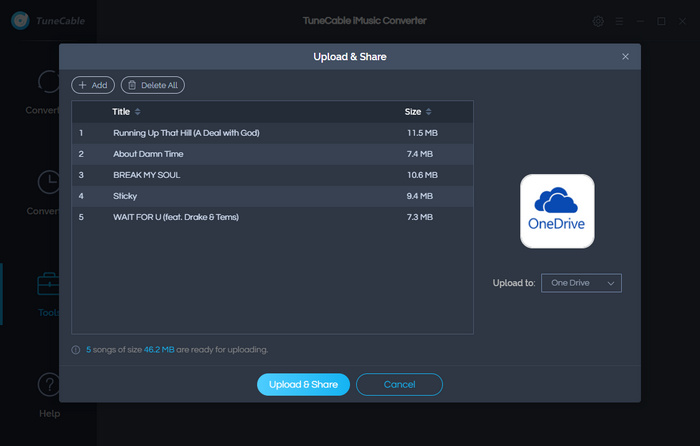
Task: Click the 10.6 MB size value
Action: pyautogui.click(x=422, y=175)
